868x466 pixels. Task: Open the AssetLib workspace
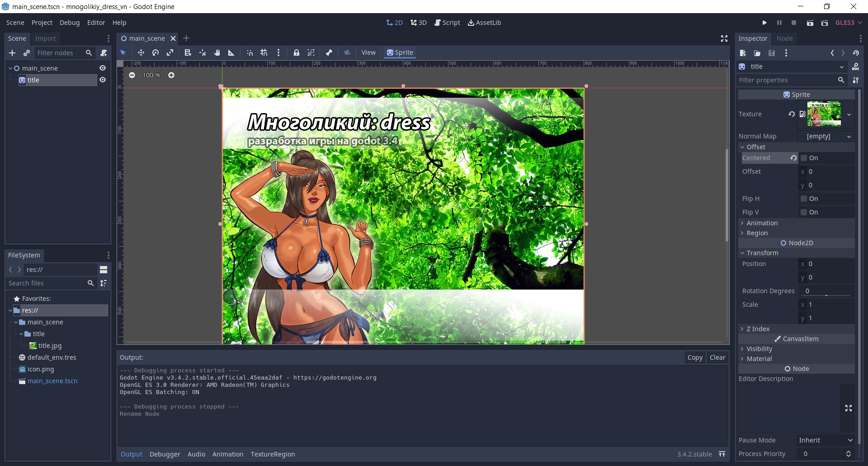484,23
